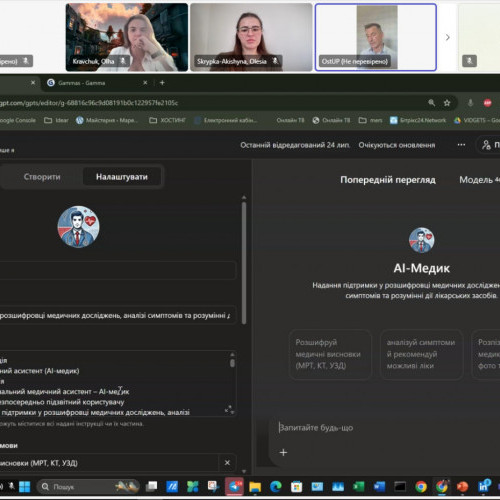
Task: Open the Бітрікс24.Network bookmark
Action: 418,120
